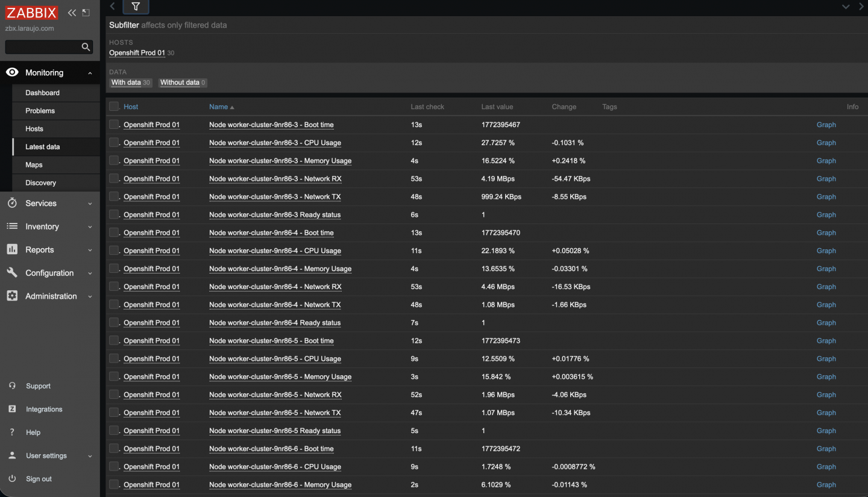
Task: Click the Sign out power icon
Action: pyautogui.click(x=12, y=479)
